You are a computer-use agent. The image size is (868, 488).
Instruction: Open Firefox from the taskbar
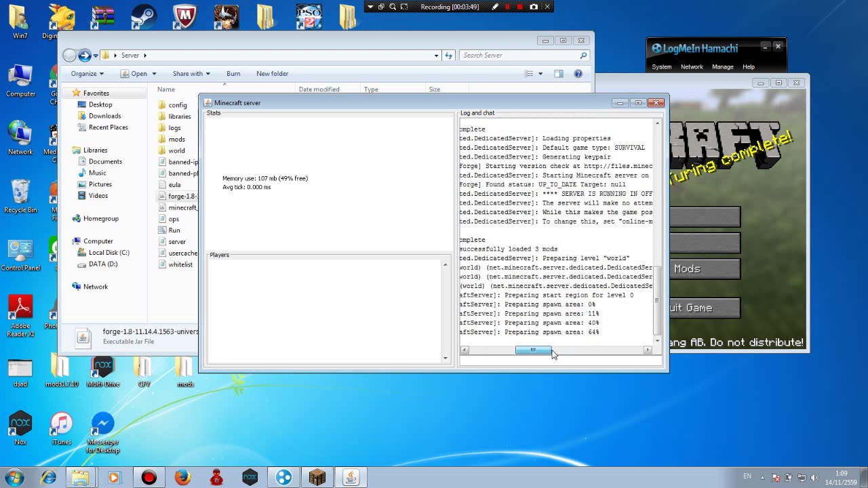pyautogui.click(x=182, y=478)
